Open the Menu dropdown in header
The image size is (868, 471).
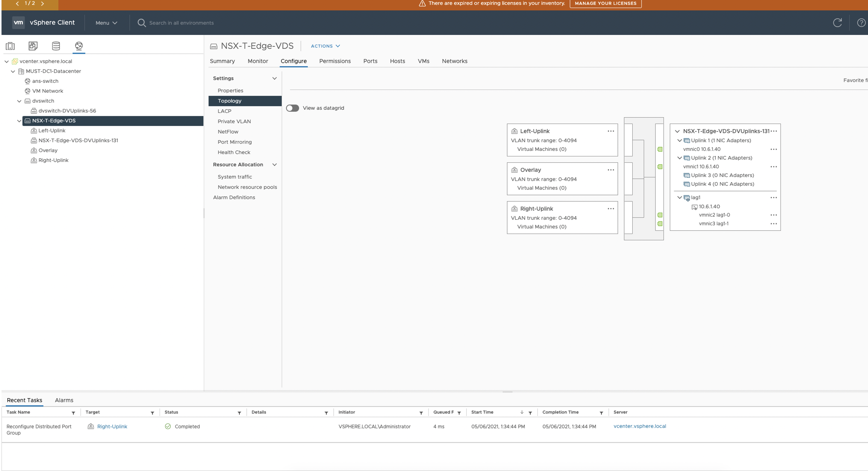point(106,23)
